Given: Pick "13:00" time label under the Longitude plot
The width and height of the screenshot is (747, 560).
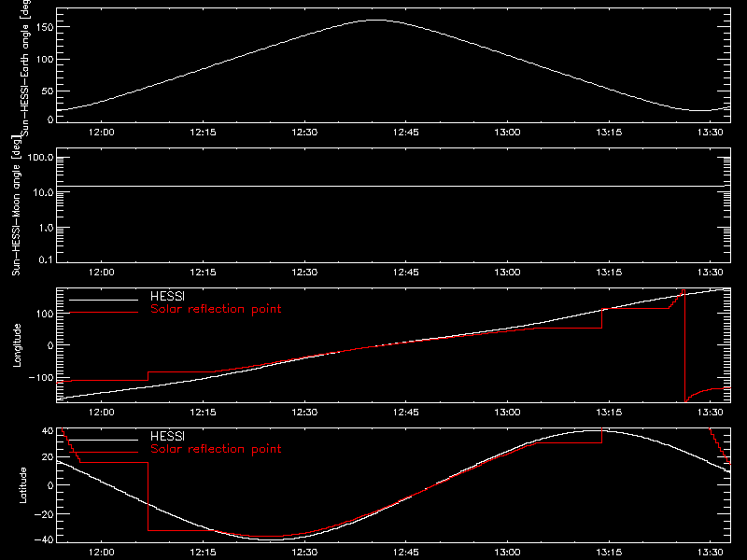Looking at the screenshot, I should tap(507, 413).
